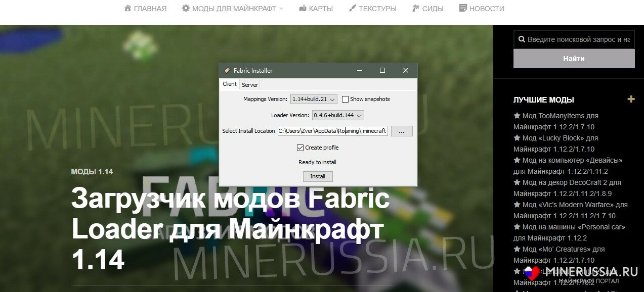
Task: Click the magnifier icon in search box
Action: [x=521, y=39]
